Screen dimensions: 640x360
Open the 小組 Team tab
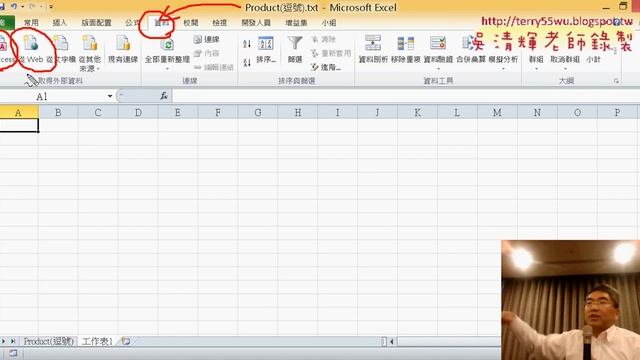point(329,23)
